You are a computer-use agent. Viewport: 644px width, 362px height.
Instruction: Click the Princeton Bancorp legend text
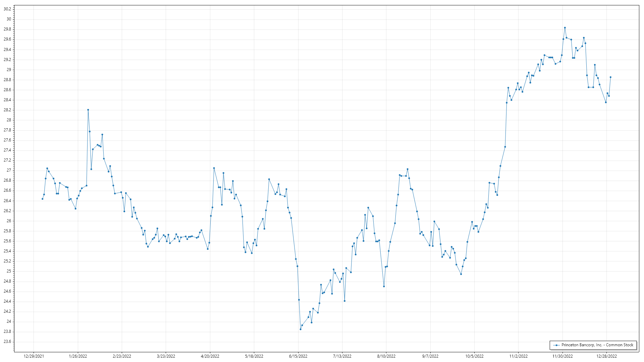tap(597, 345)
